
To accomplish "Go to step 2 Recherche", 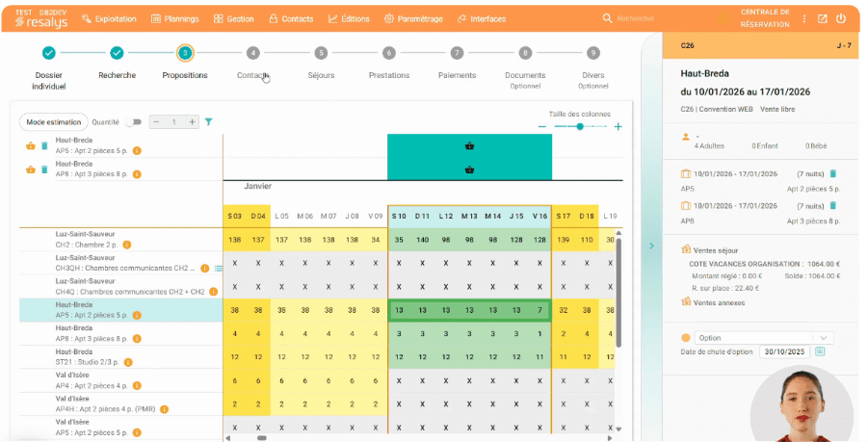I will coord(117,53).
